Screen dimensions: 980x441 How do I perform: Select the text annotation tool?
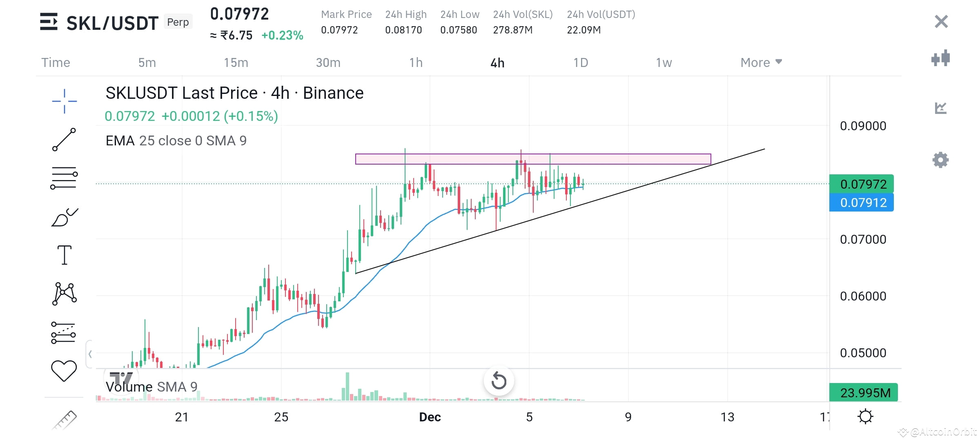(x=64, y=255)
